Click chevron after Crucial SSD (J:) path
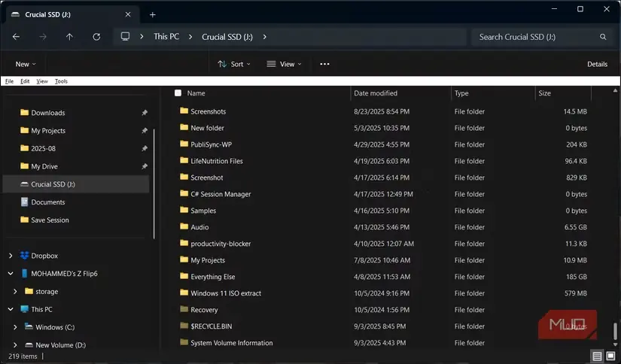This screenshot has height=364, width=621. pyautogui.click(x=264, y=37)
